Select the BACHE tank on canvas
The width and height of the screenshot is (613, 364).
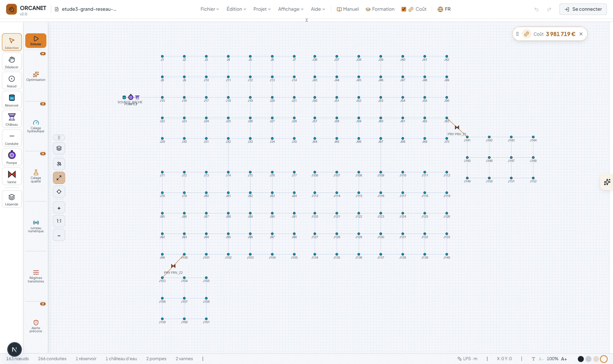(x=137, y=97)
